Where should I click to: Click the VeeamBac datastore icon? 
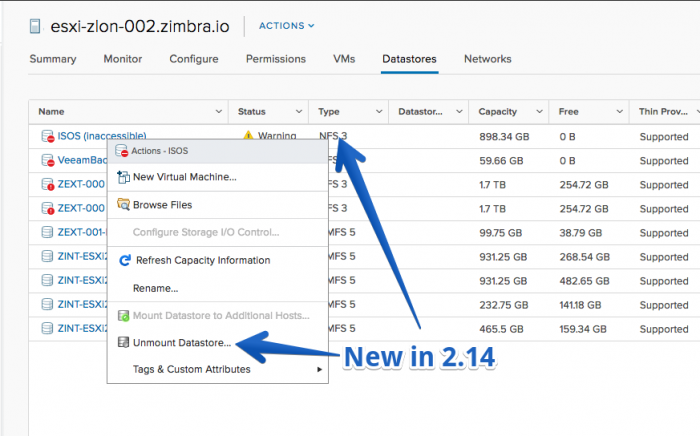coord(47,160)
